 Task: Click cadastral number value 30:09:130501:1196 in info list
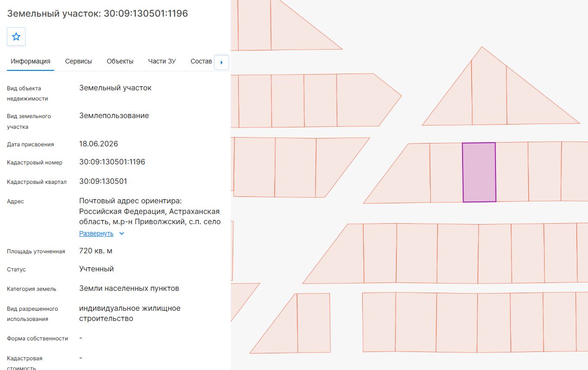click(x=112, y=162)
